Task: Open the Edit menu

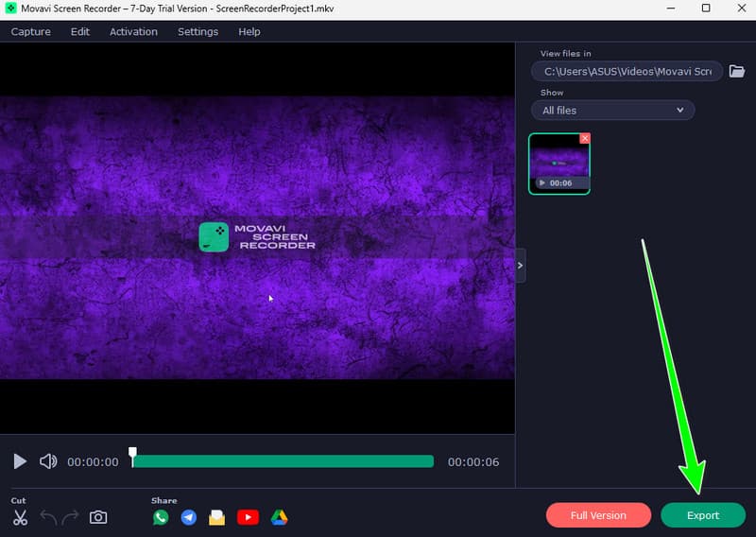Action: 80,32
